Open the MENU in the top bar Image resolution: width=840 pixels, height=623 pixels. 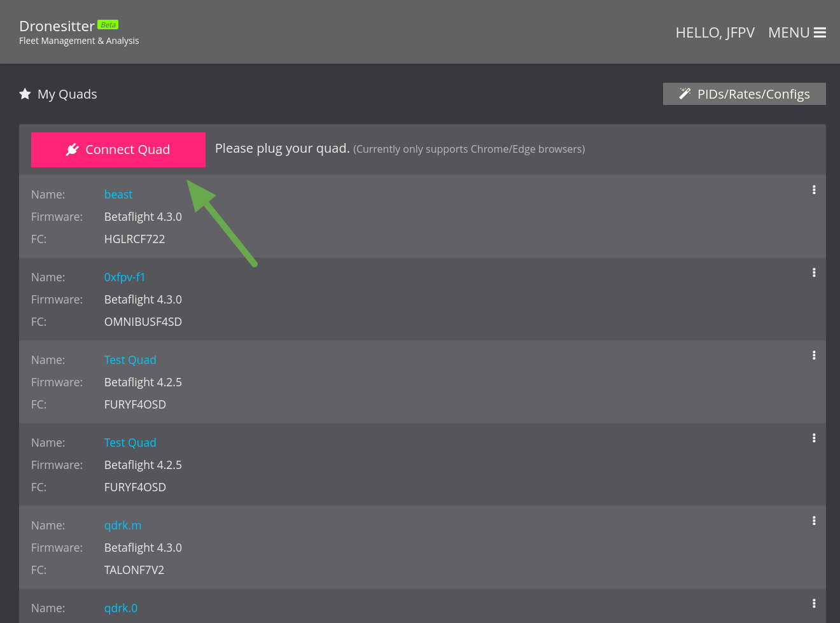(x=789, y=32)
